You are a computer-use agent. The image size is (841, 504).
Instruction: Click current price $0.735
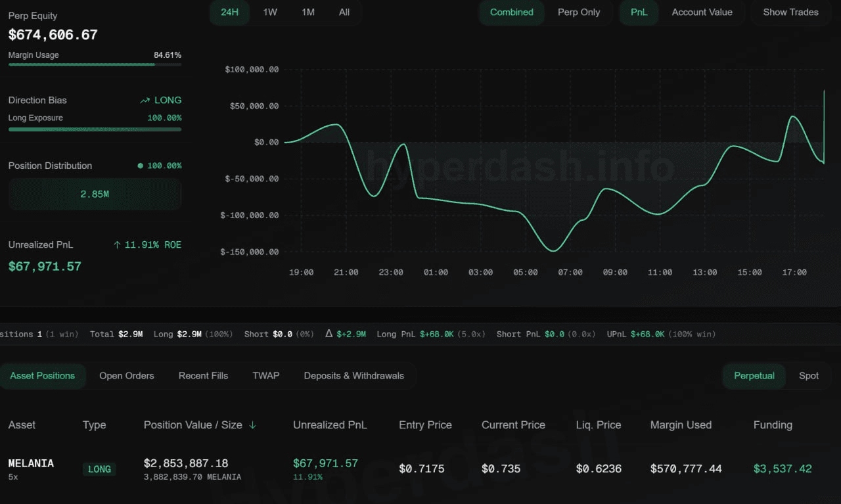pos(501,469)
